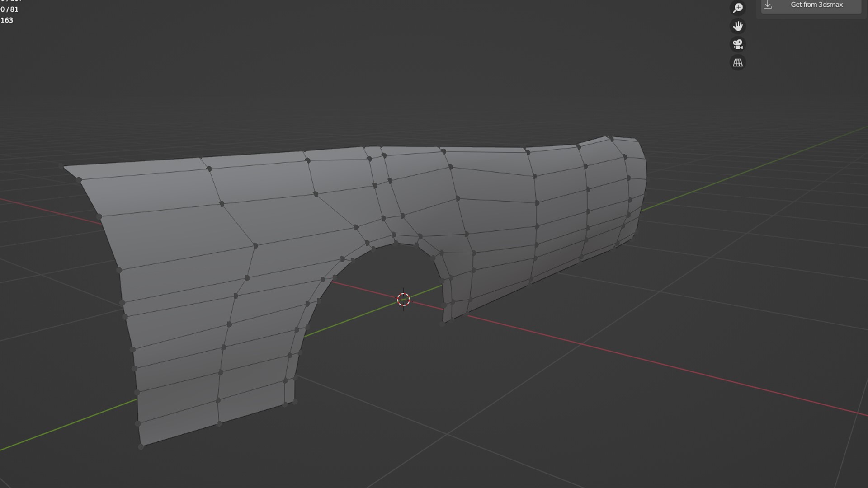
Task: Pick the lowest vertex on the arch's right side
Action: 443,324
